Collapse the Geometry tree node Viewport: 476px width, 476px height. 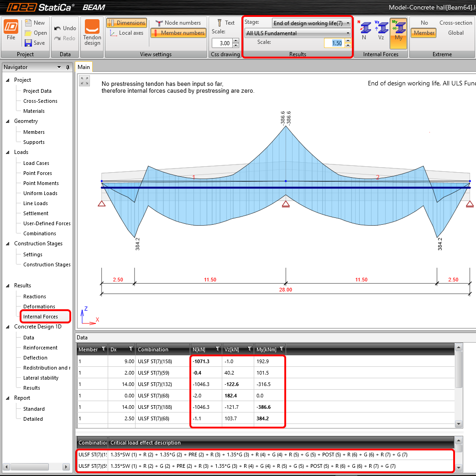coord(8,121)
